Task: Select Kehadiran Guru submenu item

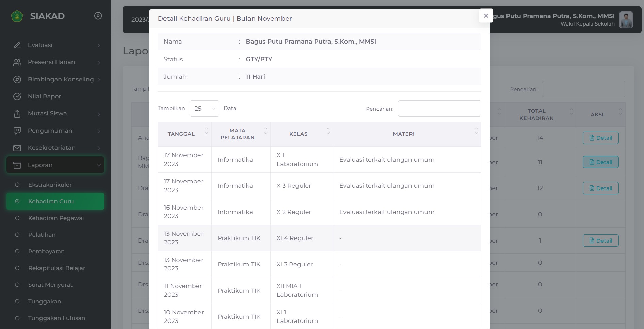Action: pyautogui.click(x=55, y=201)
